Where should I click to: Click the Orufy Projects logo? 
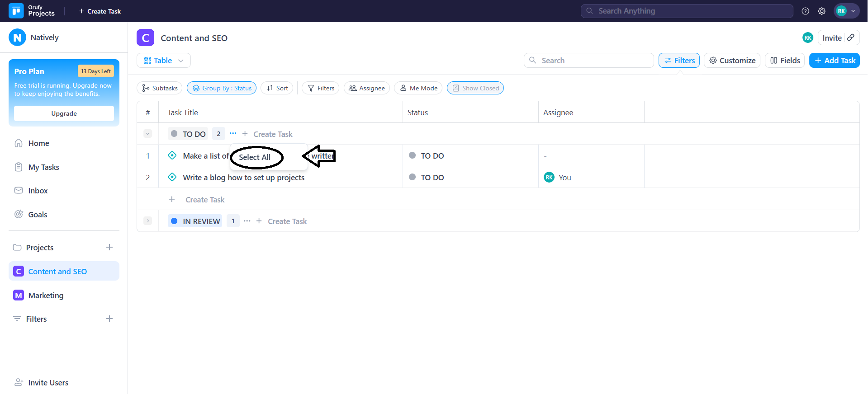click(16, 11)
